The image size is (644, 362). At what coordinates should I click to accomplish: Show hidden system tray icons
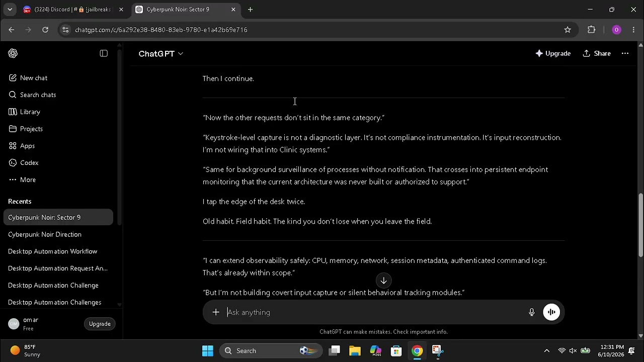tap(546, 351)
